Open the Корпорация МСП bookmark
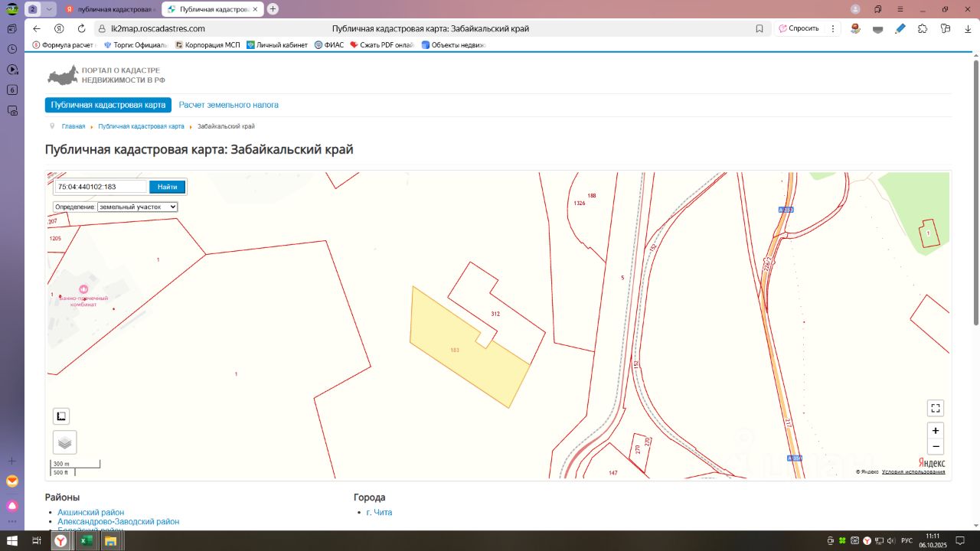Screen dimensions: 980x551 (207, 45)
